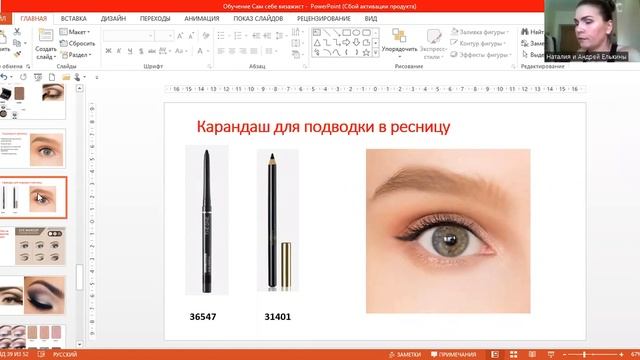Switch to the РЕЦЕНЗИРОВАНИЕ tab
This screenshot has height=360, width=640.
point(324,19)
